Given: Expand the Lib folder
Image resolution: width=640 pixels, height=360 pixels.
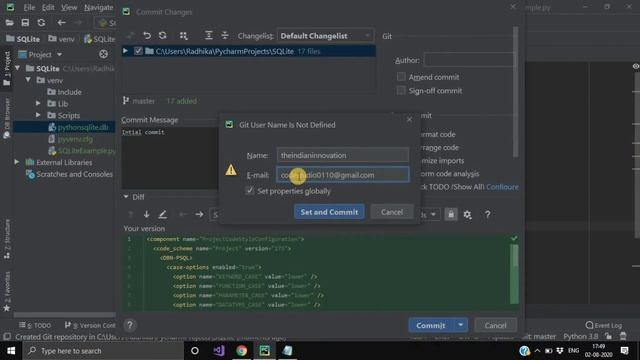Looking at the screenshot, I should click(38, 104).
